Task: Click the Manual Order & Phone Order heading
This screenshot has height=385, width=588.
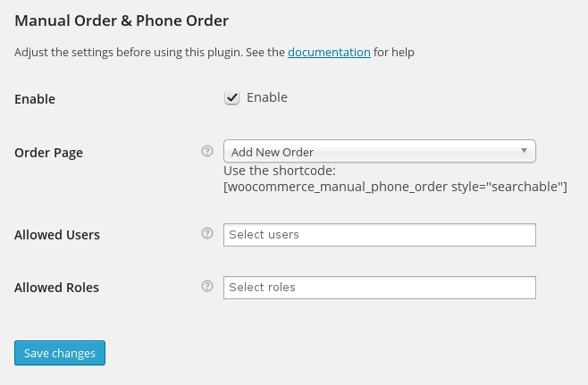Action: click(122, 21)
